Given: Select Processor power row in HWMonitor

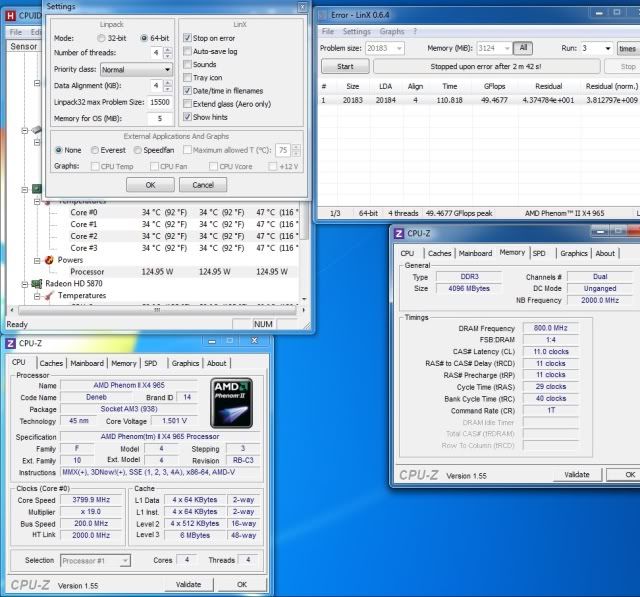Looking at the screenshot, I should point(173,272).
